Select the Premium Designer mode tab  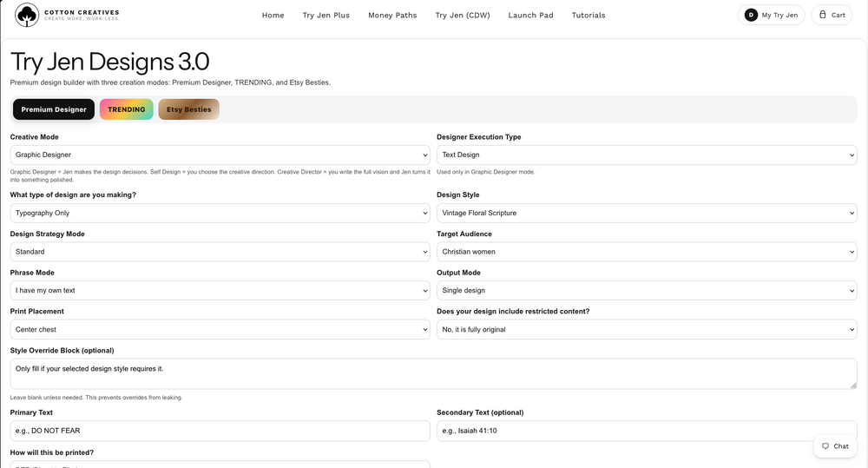click(54, 109)
